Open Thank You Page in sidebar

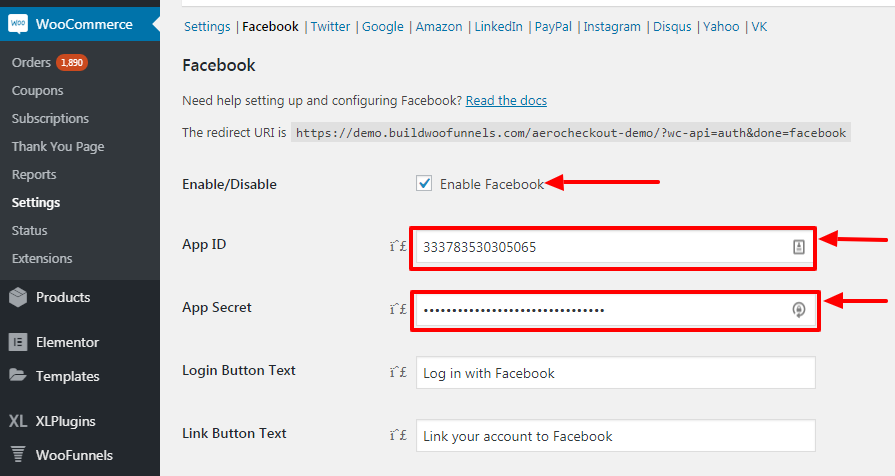(x=58, y=146)
